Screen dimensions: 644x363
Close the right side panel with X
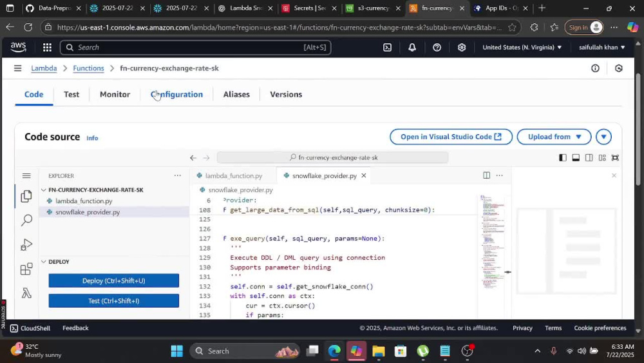point(614,175)
